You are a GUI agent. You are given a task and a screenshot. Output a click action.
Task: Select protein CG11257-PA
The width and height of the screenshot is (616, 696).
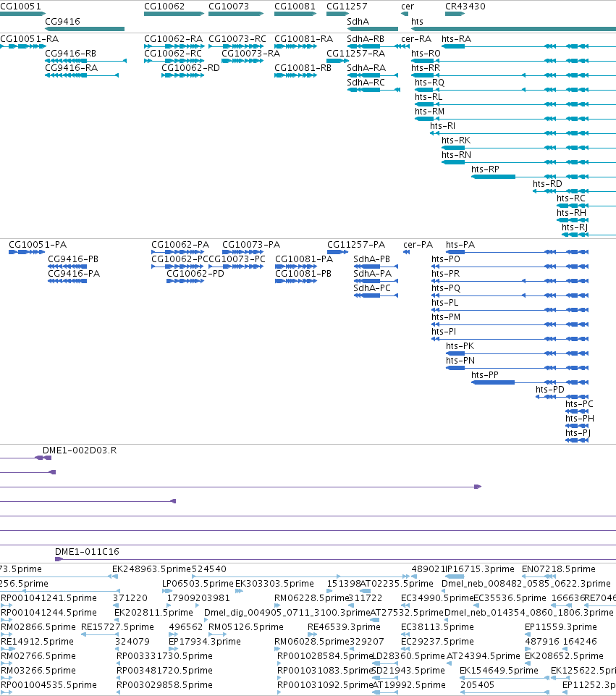click(337, 252)
